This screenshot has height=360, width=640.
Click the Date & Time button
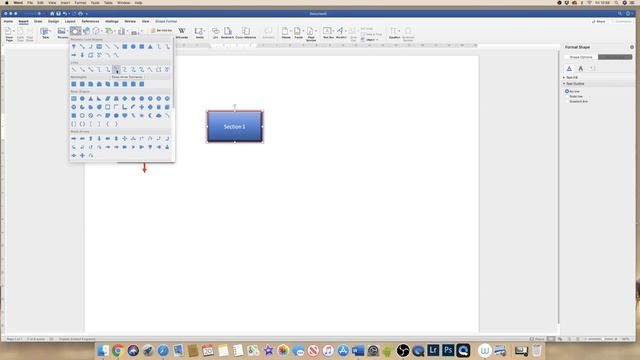371,34
